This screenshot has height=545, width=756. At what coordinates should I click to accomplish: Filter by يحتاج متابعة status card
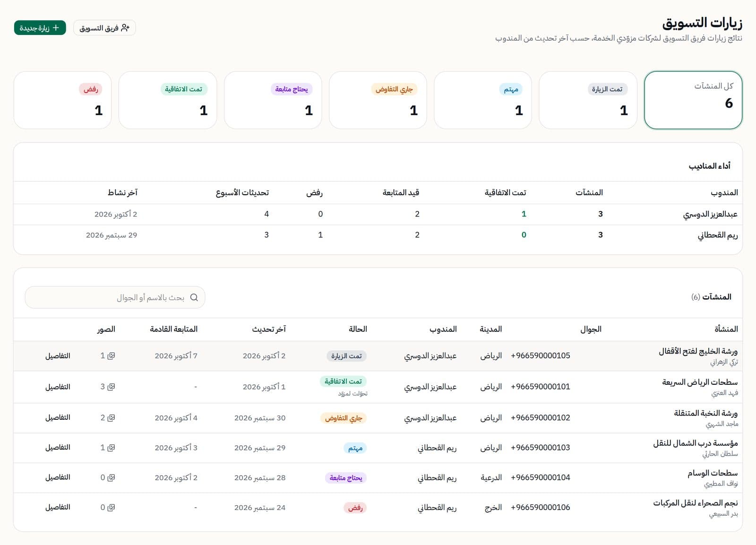[273, 100]
